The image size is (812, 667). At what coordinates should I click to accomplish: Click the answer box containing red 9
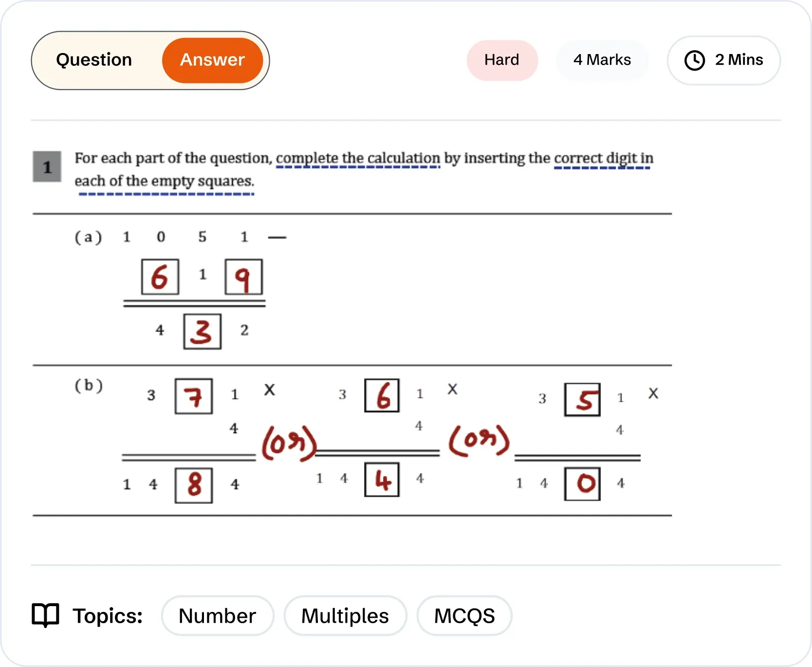(243, 277)
